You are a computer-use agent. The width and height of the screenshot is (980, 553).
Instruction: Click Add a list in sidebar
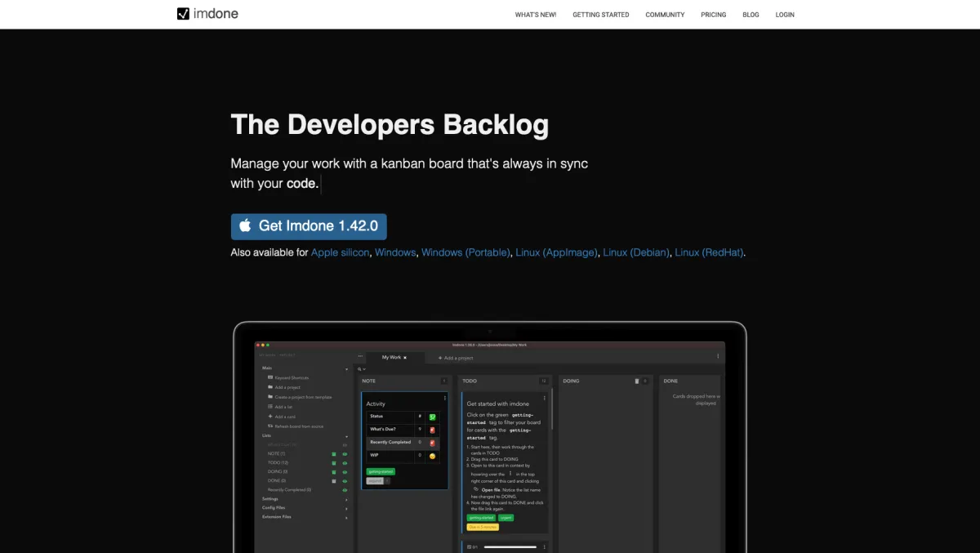point(279,407)
